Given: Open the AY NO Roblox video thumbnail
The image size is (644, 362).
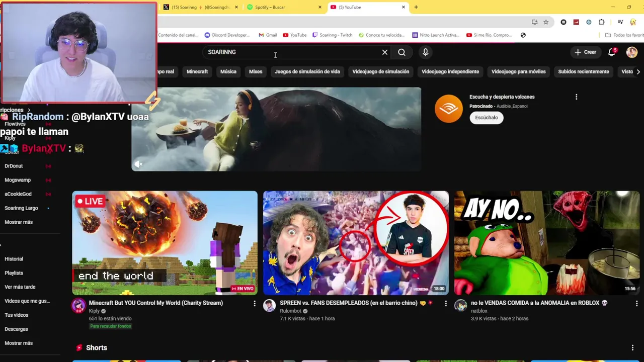Looking at the screenshot, I should (547, 243).
